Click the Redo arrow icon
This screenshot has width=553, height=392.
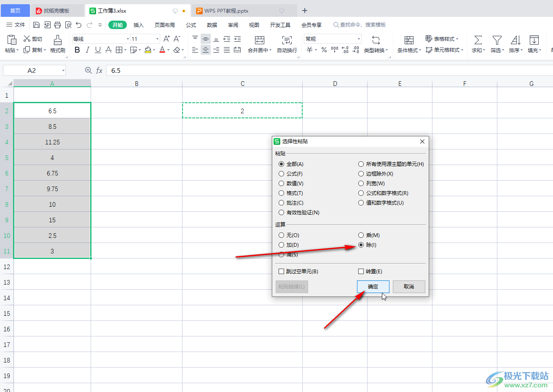pos(89,25)
